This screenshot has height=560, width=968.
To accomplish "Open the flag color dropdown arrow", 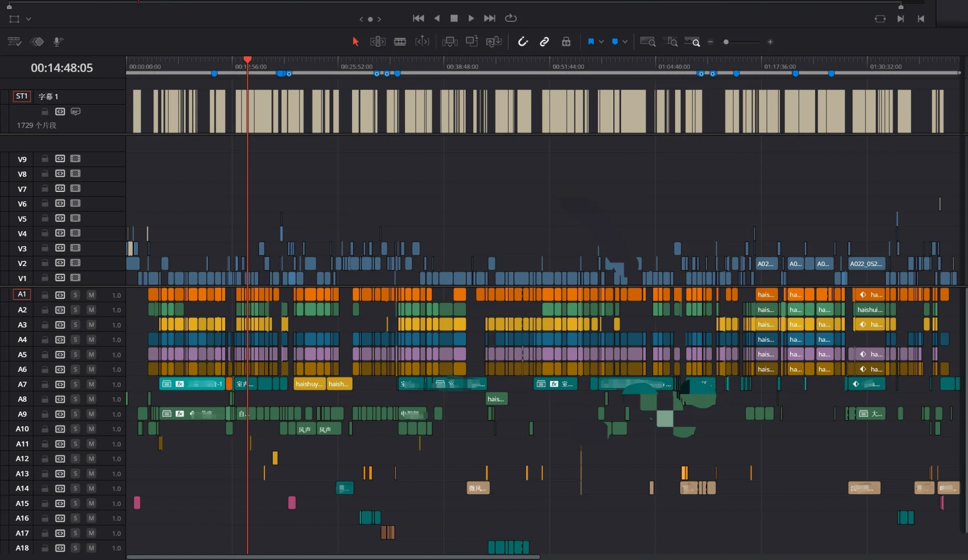I will (x=601, y=41).
